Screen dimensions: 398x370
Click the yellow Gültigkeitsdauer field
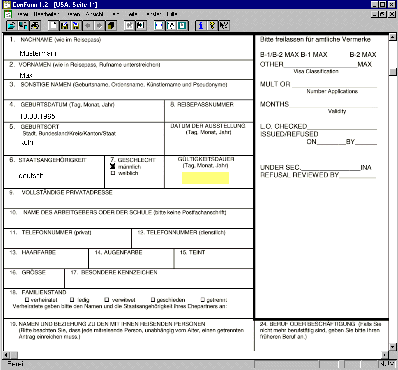205,178
